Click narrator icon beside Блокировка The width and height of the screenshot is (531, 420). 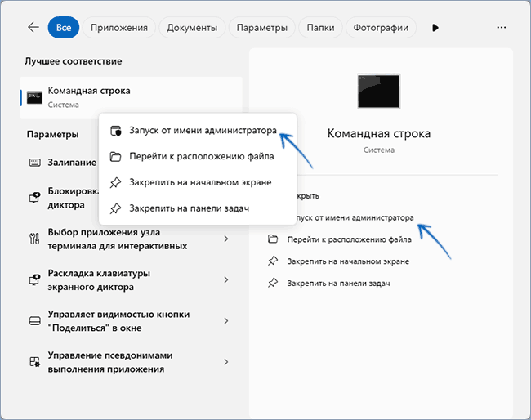[34, 198]
